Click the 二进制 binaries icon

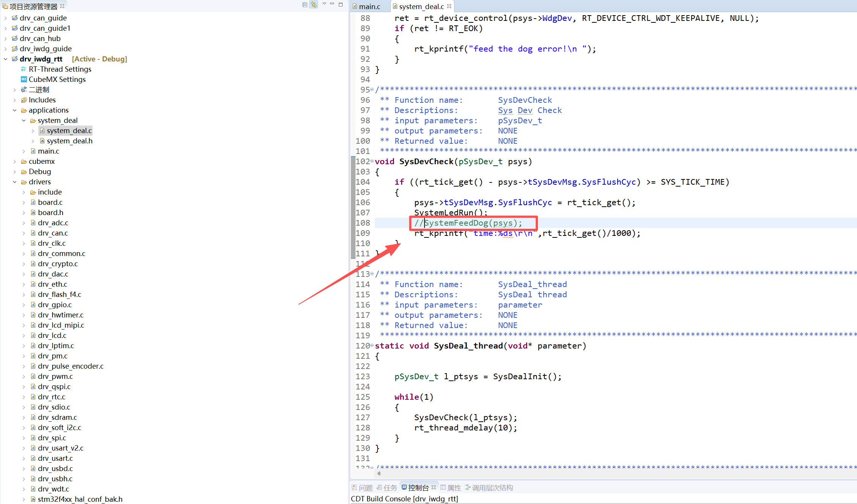click(x=24, y=89)
